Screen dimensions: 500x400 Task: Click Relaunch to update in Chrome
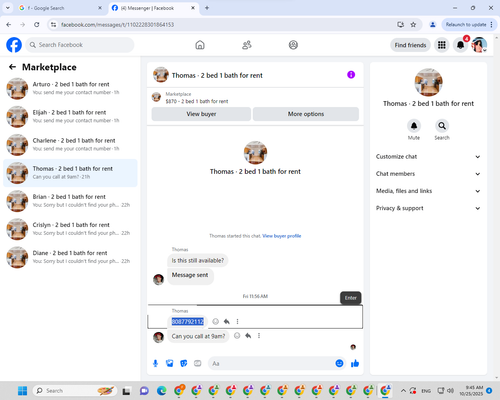(x=469, y=24)
